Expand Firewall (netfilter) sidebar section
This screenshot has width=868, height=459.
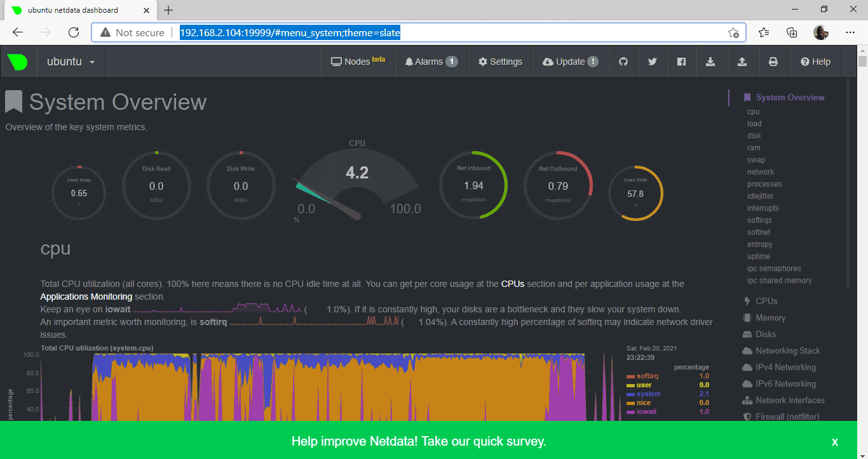[x=781, y=416]
